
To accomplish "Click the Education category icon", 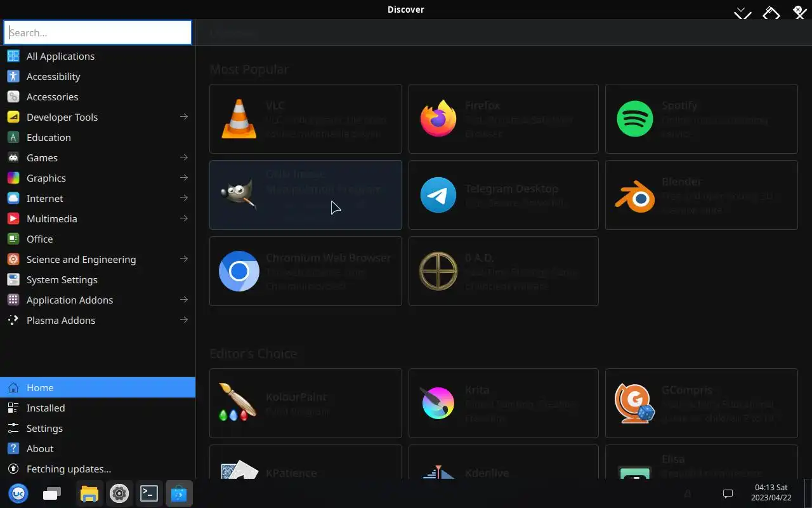I will pos(13,137).
